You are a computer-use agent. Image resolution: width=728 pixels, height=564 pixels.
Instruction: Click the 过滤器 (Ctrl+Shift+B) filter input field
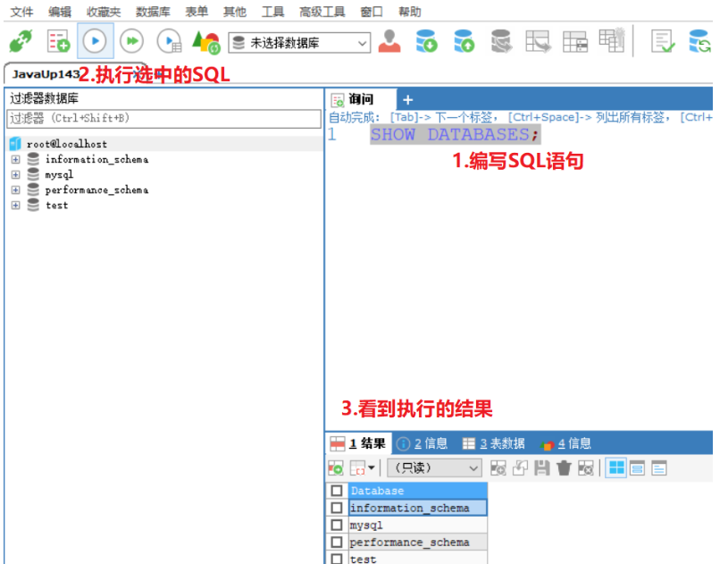click(163, 119)
